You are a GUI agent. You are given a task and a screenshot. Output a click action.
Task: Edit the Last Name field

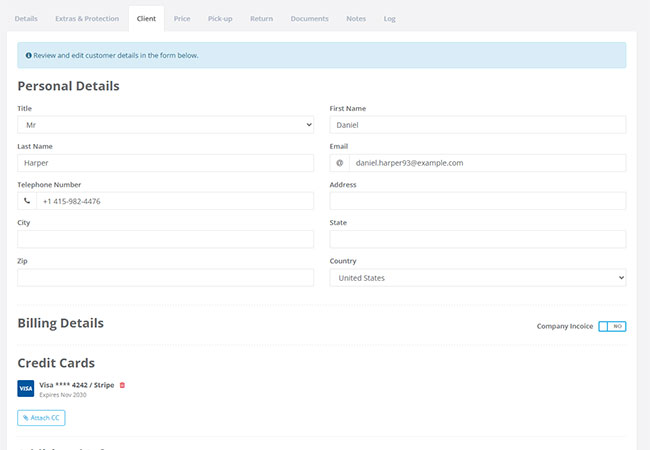point(165,163)
